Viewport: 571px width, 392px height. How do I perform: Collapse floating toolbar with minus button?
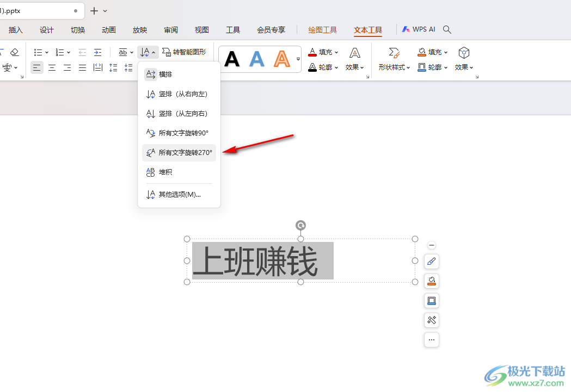[432, 245]
